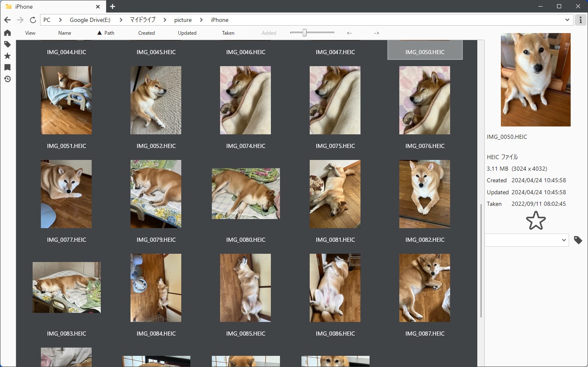588x367 pixels.
Task: Open the tag selection combo box
Action: click(x=527, y=240)
